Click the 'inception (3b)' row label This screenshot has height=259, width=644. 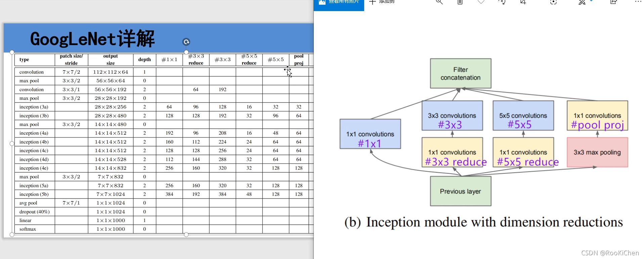[34, 116]
